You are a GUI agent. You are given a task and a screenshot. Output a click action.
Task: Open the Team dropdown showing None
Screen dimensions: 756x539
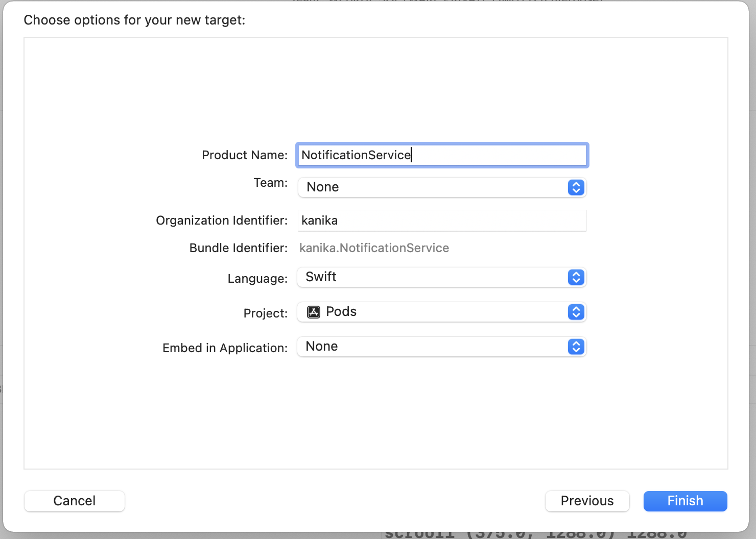coord(434,187)
